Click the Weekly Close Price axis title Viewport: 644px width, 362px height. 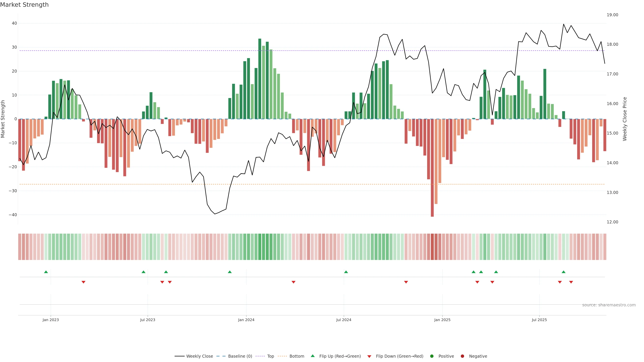click(x=625, y=119)
